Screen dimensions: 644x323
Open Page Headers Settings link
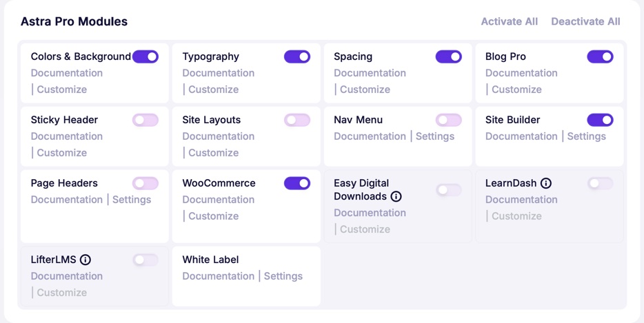click(x=132, y=200)
